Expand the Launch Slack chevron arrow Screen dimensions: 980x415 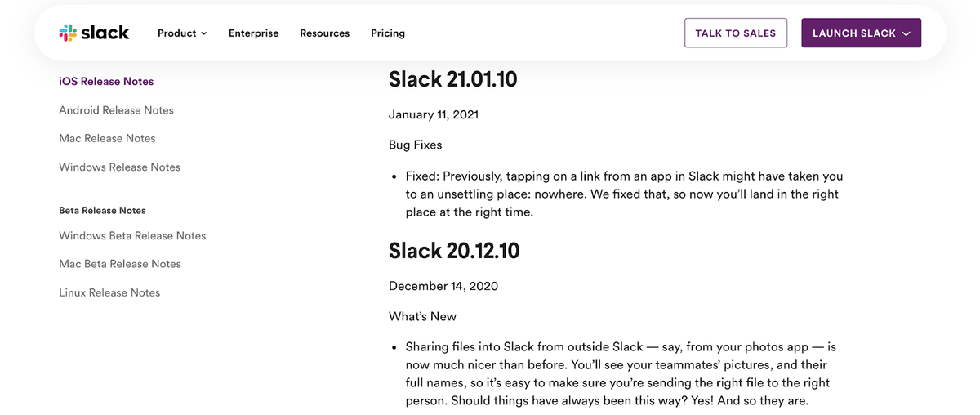click(905, 33)
